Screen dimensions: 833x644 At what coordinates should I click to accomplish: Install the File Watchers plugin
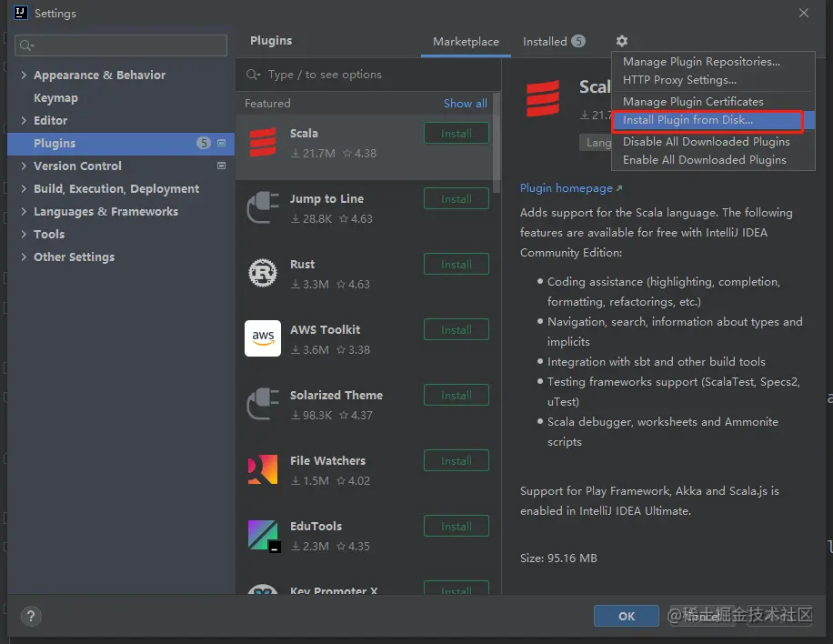point(457,460)
